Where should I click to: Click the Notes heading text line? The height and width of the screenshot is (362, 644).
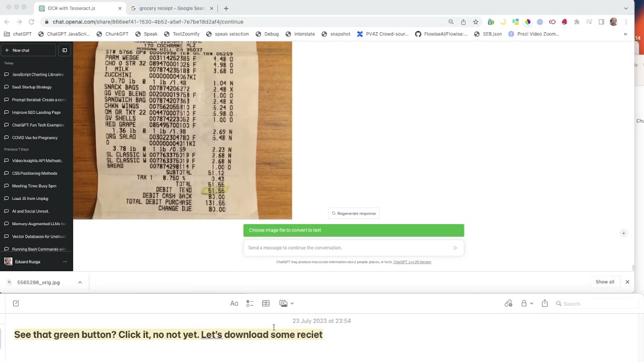168,335
